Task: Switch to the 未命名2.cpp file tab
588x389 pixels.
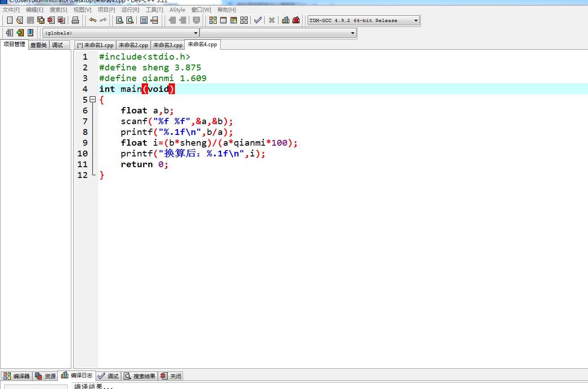Action: tap(133, 45)
